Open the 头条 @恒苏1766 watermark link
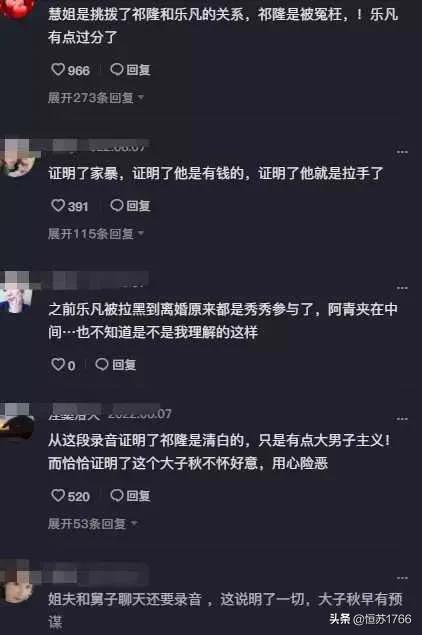The height and width of the screenshot is (635, 422). (x=370, y=619)
